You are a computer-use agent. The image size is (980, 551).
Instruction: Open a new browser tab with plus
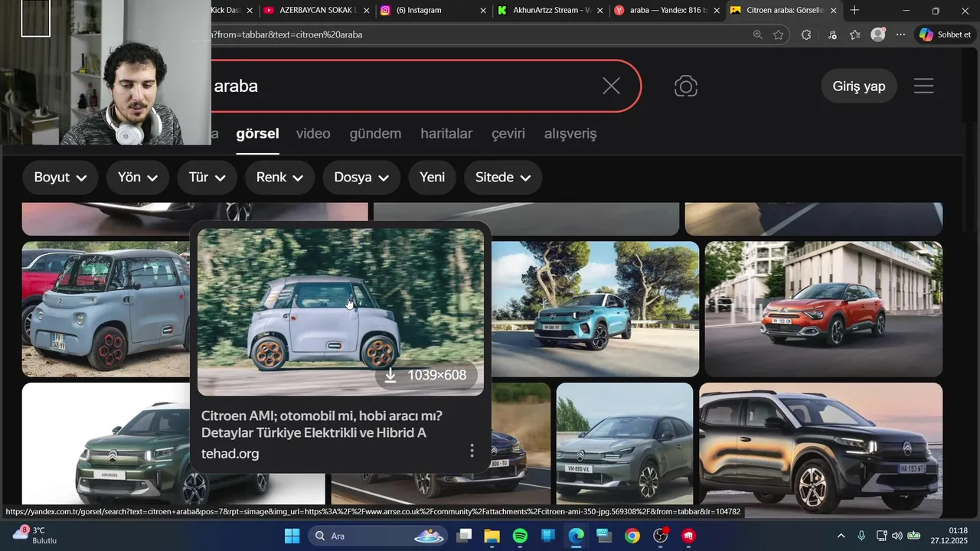pyautogui.click(x=854, y=10)
